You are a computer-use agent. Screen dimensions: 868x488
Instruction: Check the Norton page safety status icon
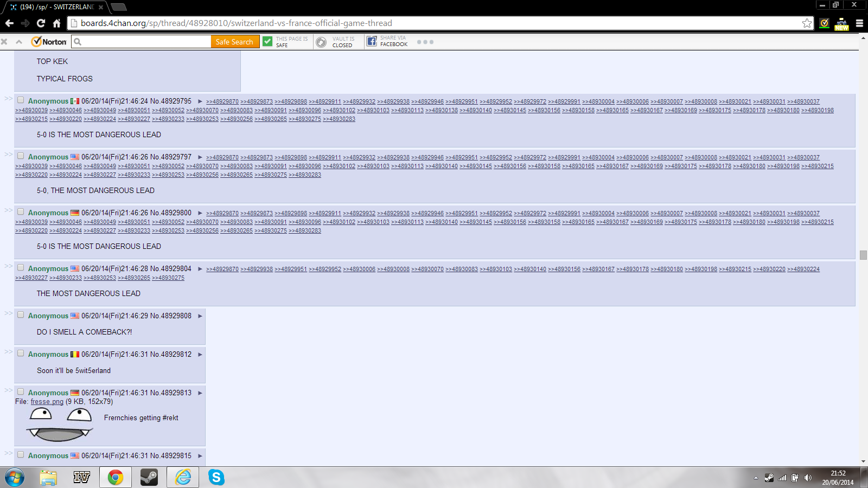[267, 42]
